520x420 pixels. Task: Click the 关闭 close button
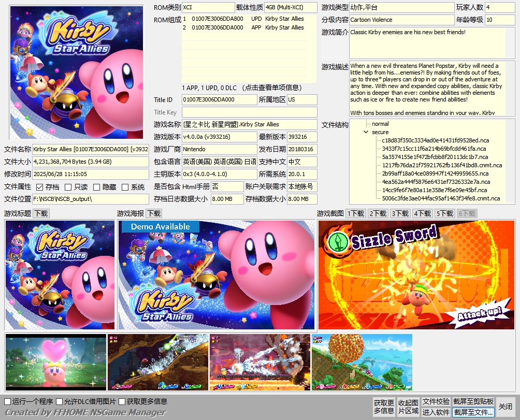click(505, 407)
